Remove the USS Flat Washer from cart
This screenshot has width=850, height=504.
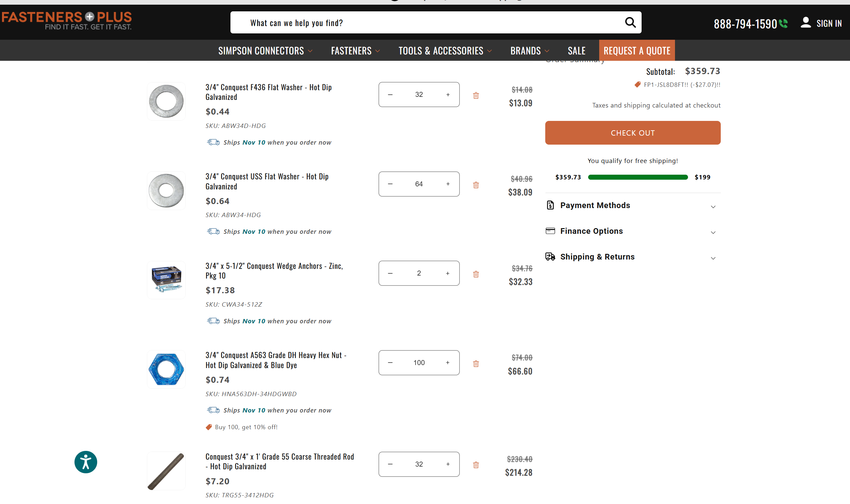(x=476, y=185)
